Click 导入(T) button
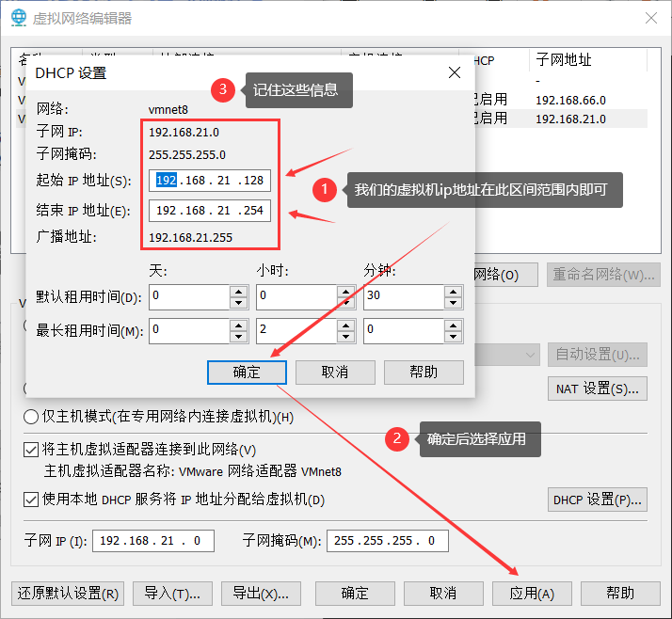Image resolution: width=672 pixels, height=619 pixels. [x=173, y=594]
